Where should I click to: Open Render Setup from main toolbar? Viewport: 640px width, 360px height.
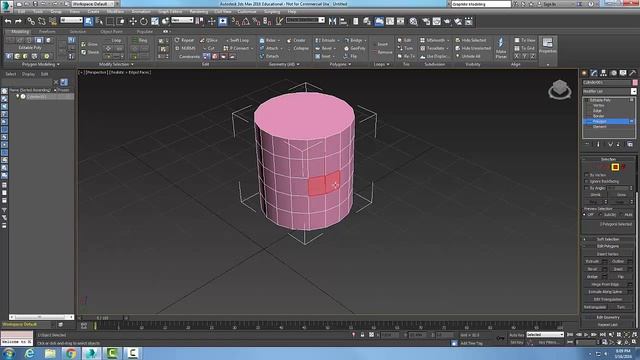coord(426,21)
